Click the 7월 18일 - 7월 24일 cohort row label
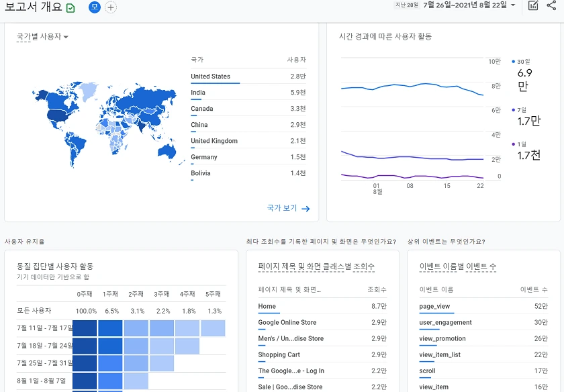This screenshot has height=392, width=564. (x=44, y=346)
